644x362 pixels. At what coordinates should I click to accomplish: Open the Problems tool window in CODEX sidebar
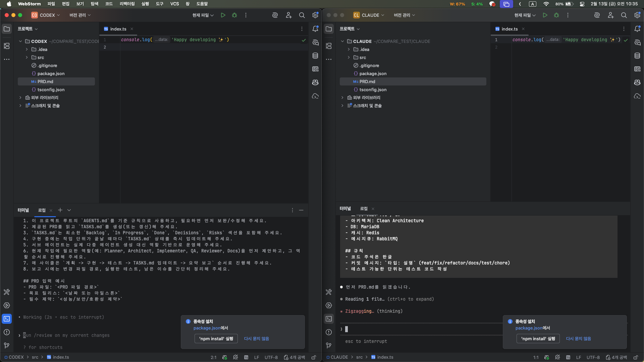click(7, 332)
